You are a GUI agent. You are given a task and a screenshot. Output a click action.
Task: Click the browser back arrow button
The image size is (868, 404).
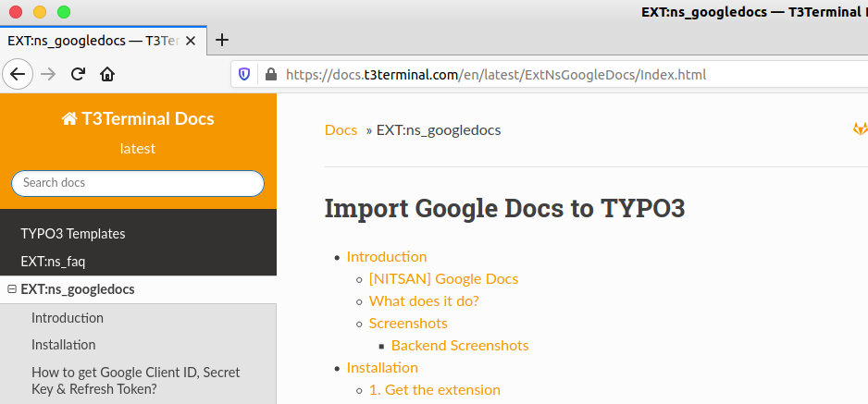pos(18,74)
